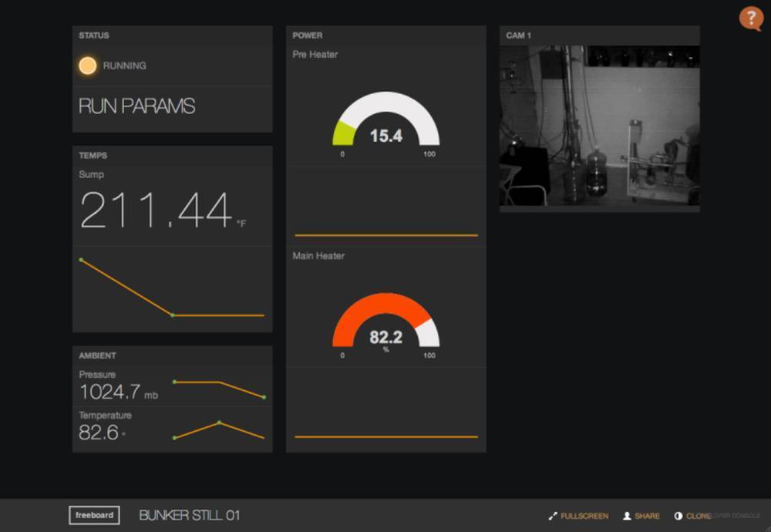This screenshot has height=532, width=771.
Task: Click the freeboard logo
Action: 94,515
